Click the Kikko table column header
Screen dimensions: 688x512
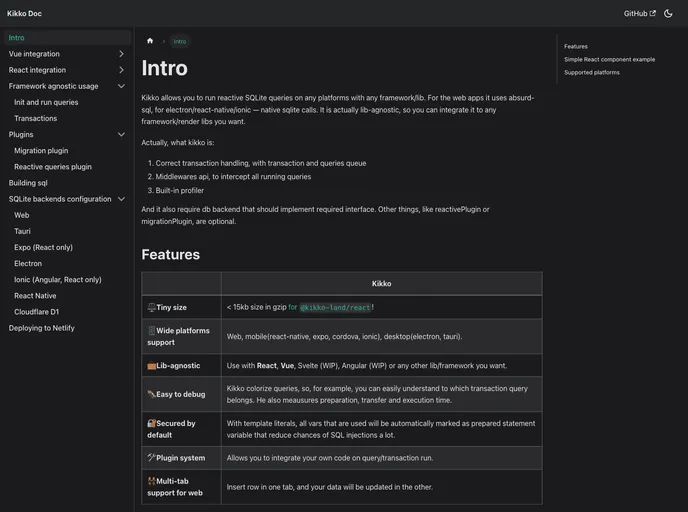coord(382,284)
